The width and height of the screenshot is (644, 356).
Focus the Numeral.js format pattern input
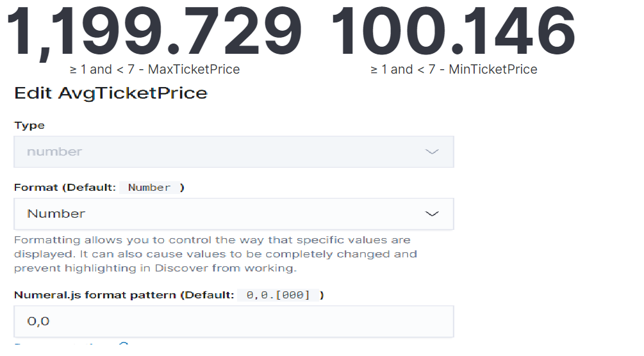[233, 321]
